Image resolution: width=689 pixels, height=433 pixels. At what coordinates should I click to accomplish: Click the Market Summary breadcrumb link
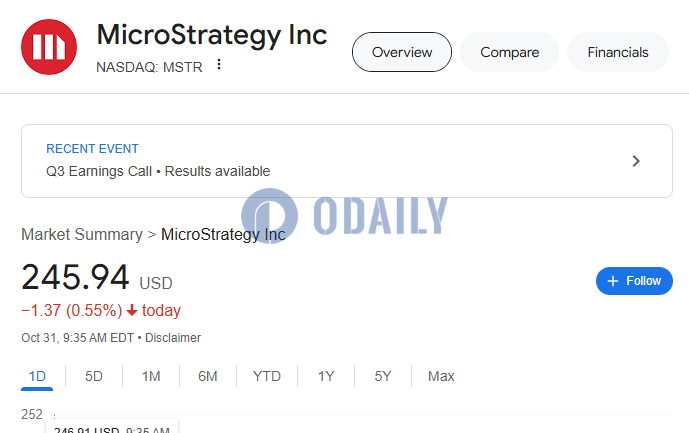pyautogui.click(x=82, y=234)
